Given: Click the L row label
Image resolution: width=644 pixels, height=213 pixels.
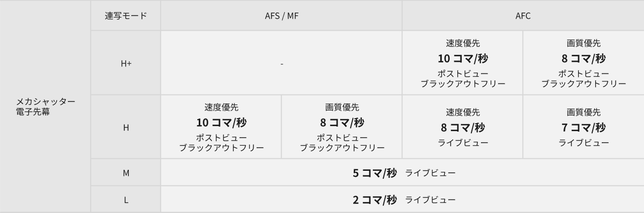Looking at the screenshot, I should click(126, 200).
